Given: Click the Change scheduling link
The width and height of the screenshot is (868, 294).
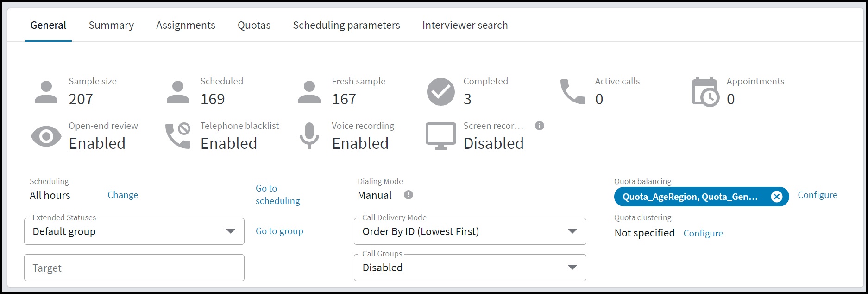Looking at the screenshot, I should point(123,195).
